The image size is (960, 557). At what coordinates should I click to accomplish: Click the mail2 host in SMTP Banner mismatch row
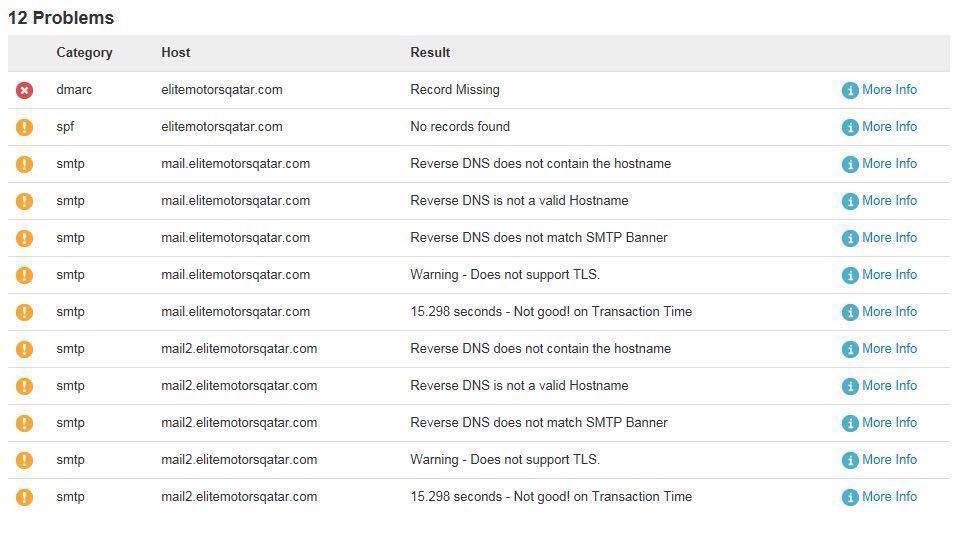click(x=239, y=423)
